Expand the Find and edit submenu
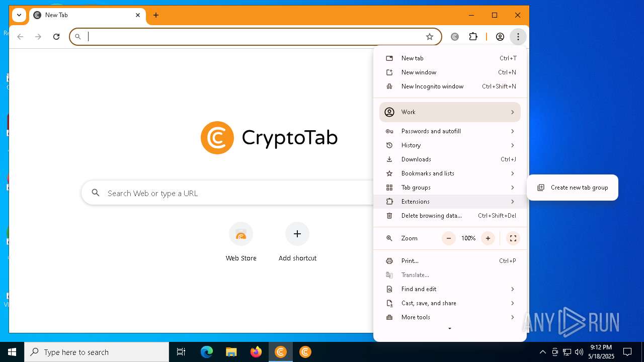Viewport: 644px width, 362px height. pyautogui.click(x=450, y=289)
